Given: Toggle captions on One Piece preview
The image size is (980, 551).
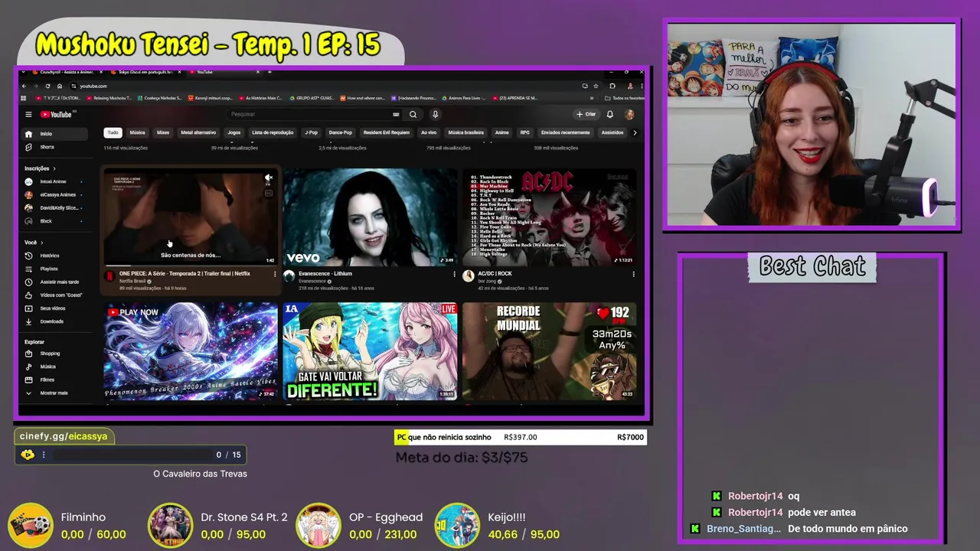Looking at the screenshot, I should click(269, 194).
